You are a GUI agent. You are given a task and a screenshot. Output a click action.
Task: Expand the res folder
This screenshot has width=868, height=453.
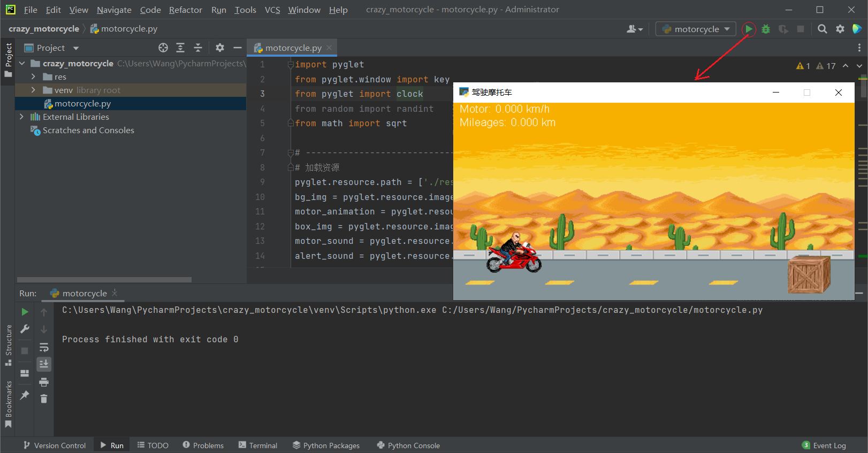33,76
